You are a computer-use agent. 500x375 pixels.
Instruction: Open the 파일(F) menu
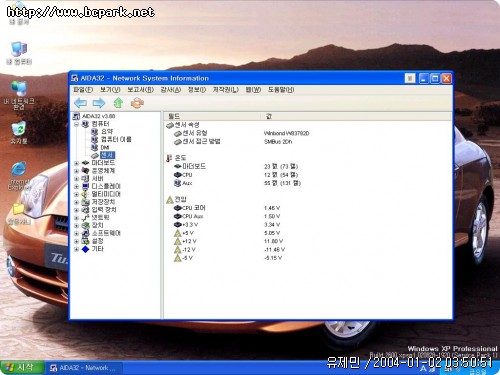(83, 90)
